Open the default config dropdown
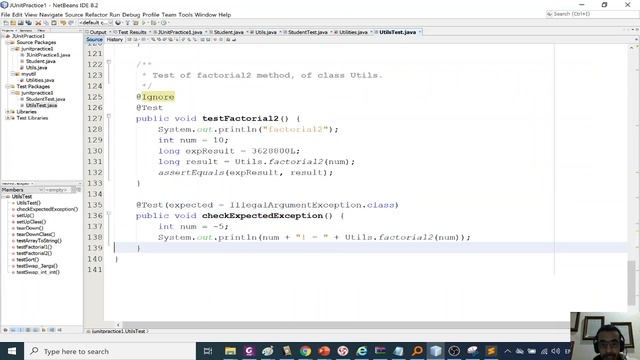 (x=95, y=23)
